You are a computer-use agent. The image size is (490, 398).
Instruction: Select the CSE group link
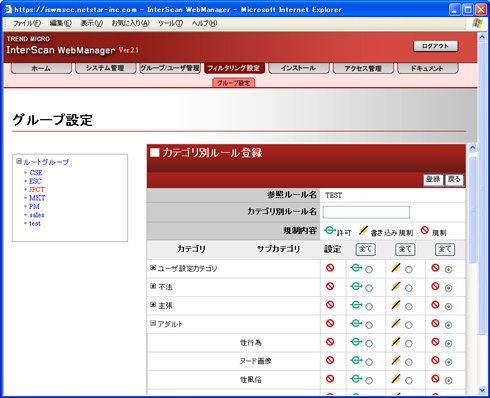click(x=36, y=173)
